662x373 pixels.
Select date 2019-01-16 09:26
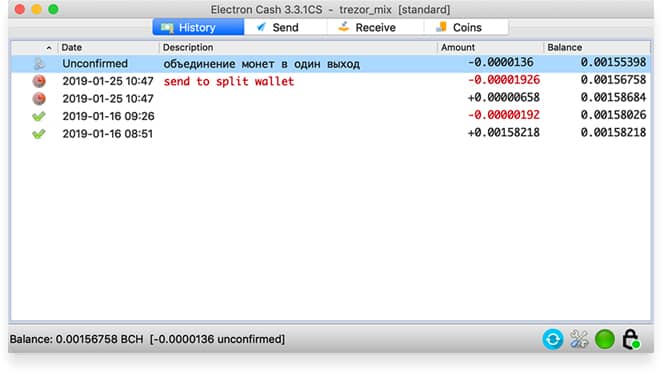pos(108,116)
